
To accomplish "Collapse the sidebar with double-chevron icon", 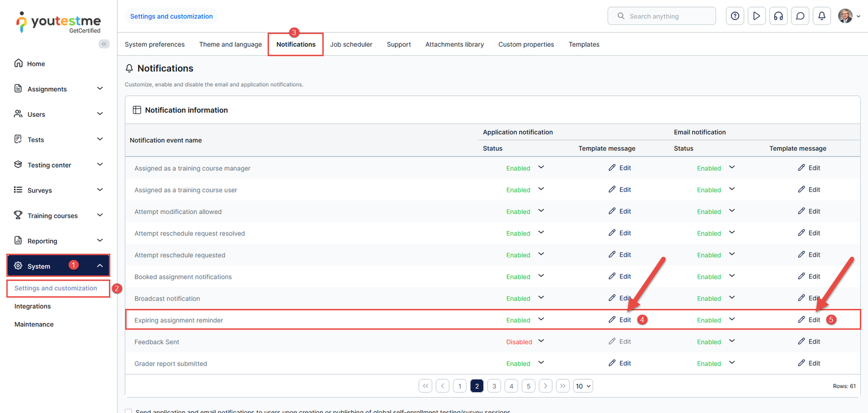I will (x=104, y=44).
